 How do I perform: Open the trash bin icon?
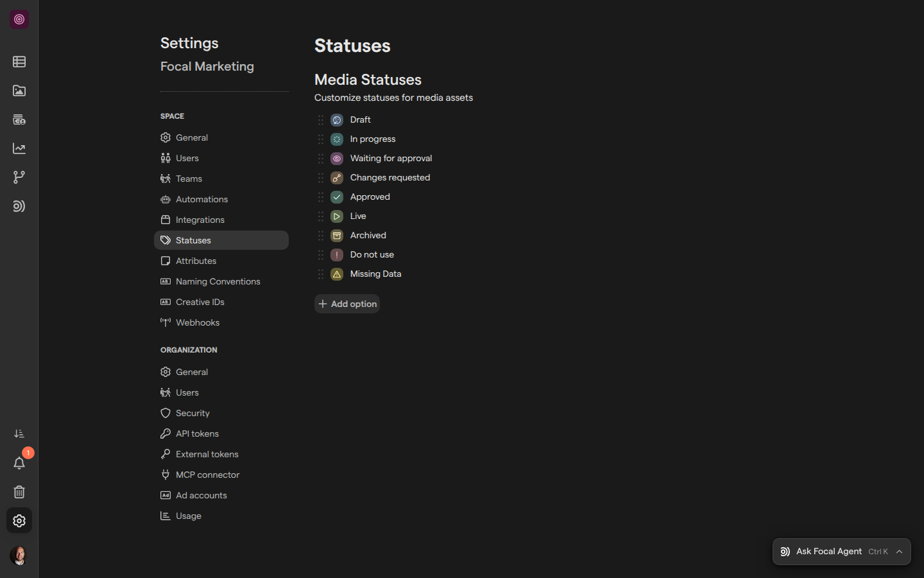point(19,492)
